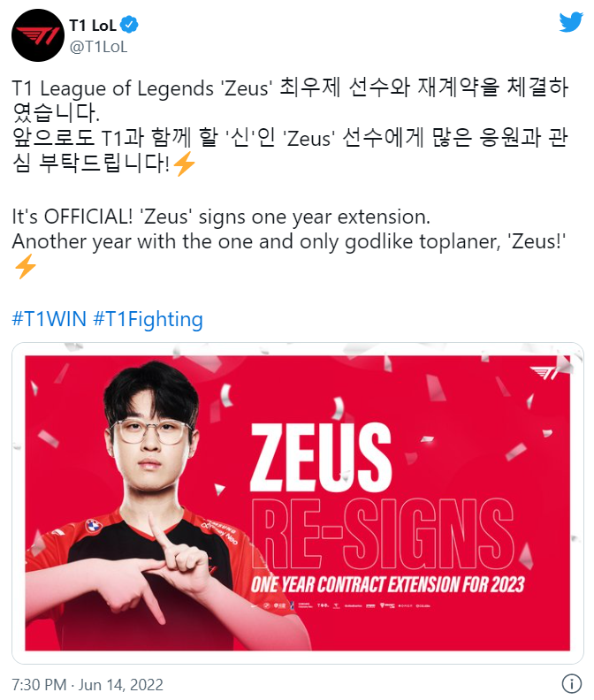Click the white ZEUS headline in image
This screenshot has width=594, height=700.
[321, 457]
